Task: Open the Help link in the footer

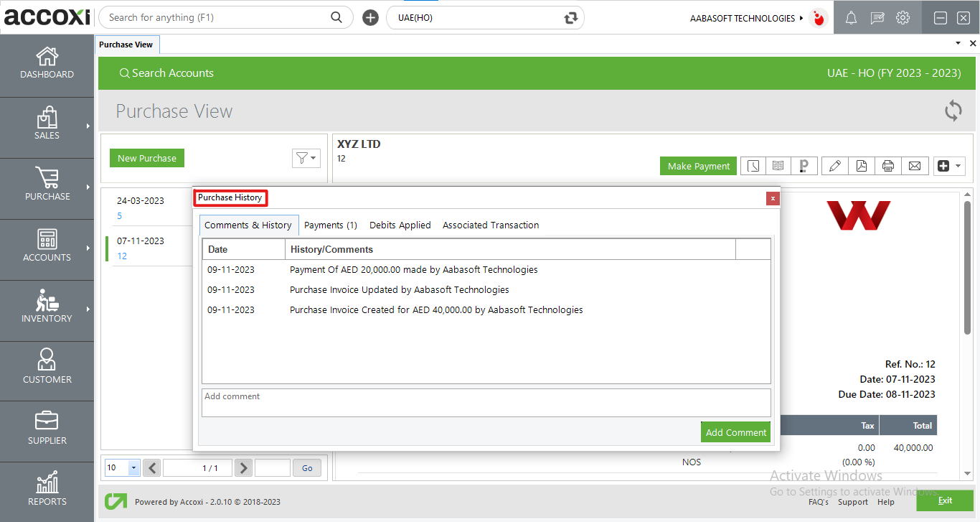Action: [886, 502]
